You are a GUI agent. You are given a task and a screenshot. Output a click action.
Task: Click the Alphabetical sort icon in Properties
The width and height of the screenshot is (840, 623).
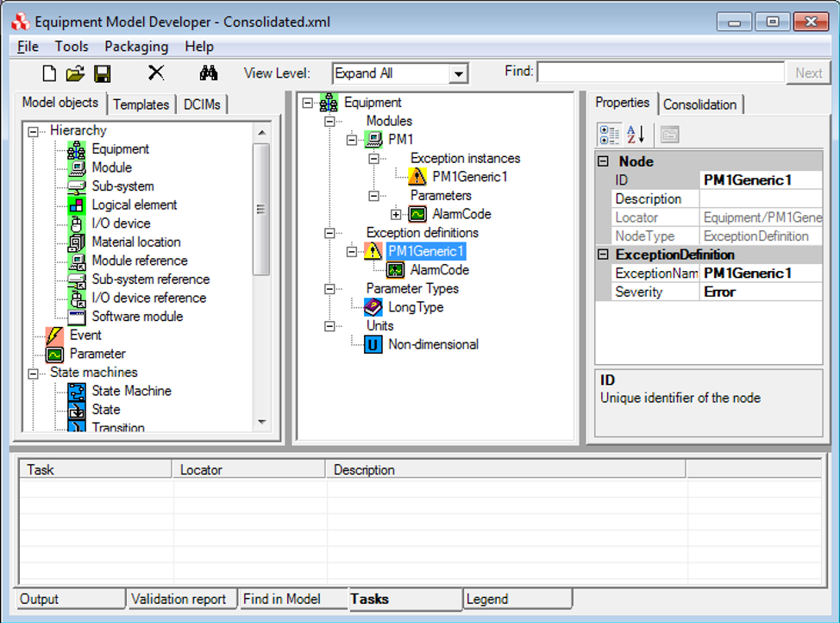pos(636,134)
